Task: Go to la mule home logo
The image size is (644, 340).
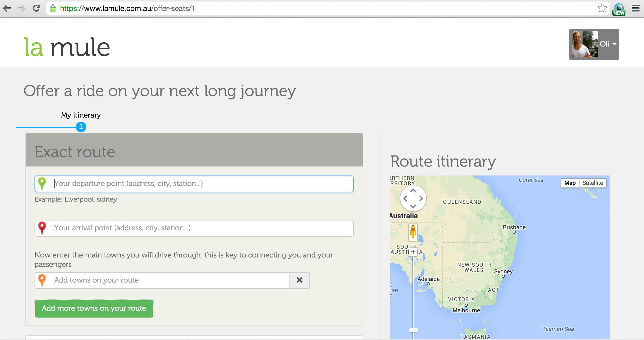Action: pos(67,47)
